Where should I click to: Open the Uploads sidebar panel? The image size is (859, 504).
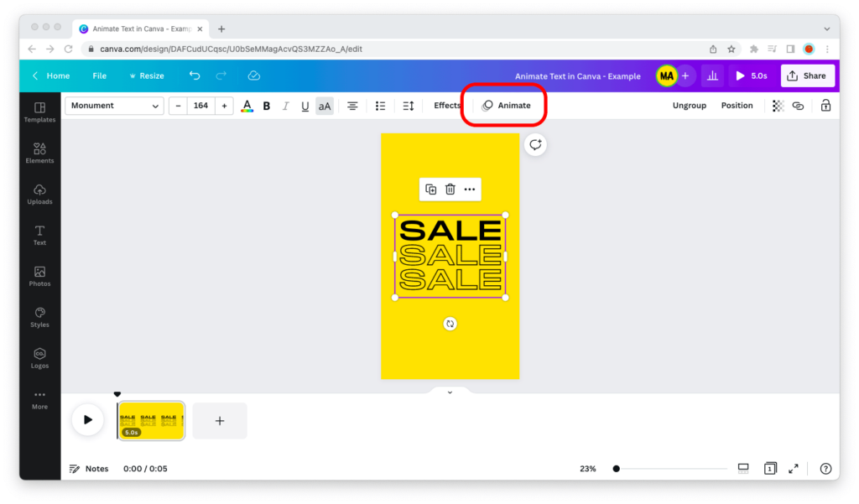[x=39, y=195]
